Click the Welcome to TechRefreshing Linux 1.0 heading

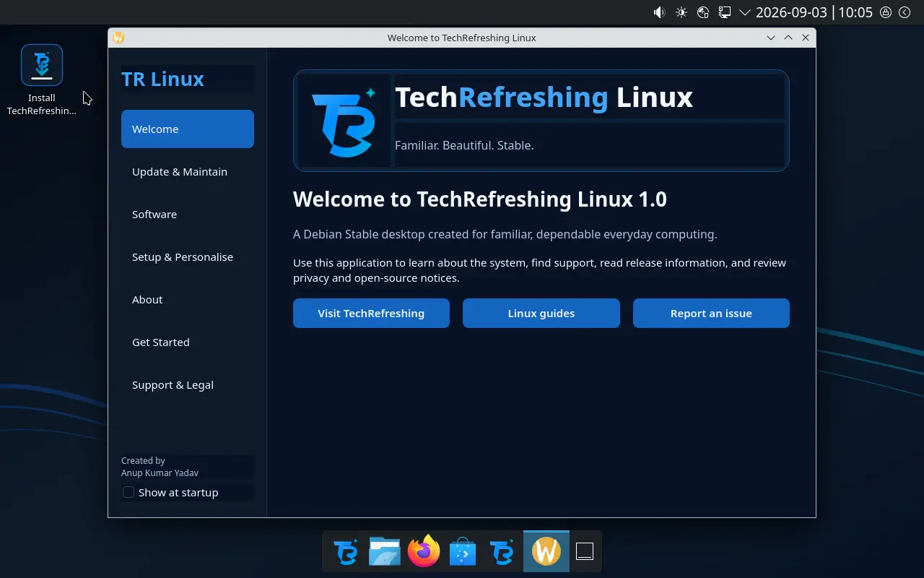(480, 199)
